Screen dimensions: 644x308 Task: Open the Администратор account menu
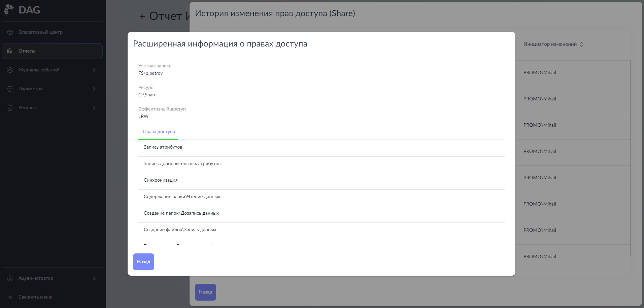click(52, 278)
